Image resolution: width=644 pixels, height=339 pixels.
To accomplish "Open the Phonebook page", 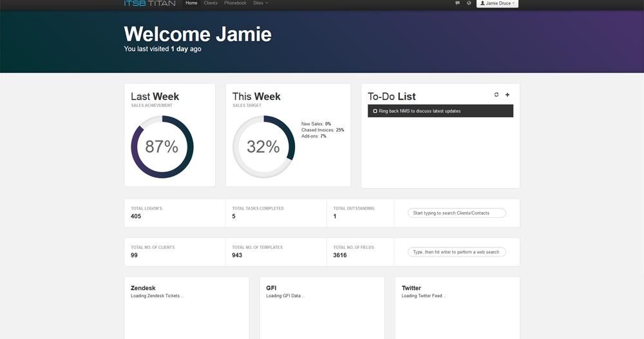I will (235, 3).
